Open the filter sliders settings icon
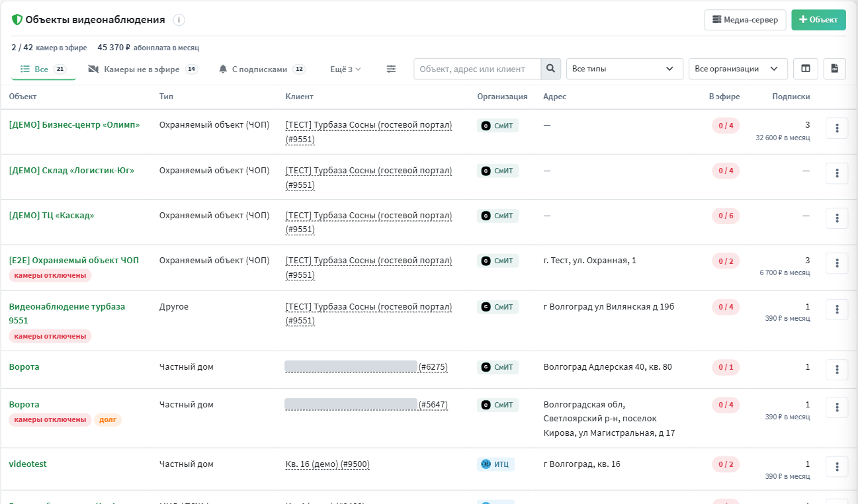This screenshot has width=858, height=504. pos(392,69)
